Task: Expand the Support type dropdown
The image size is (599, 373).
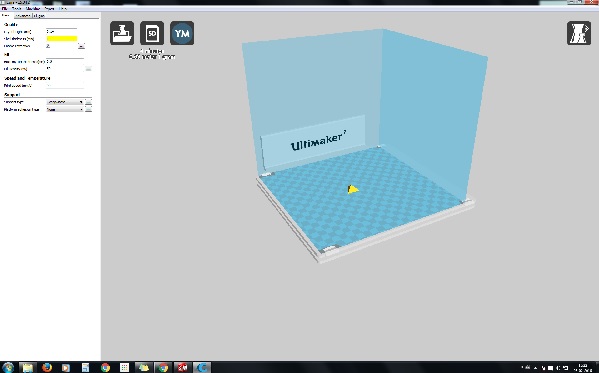Action: pyautogui.click(x=65, y=102)
